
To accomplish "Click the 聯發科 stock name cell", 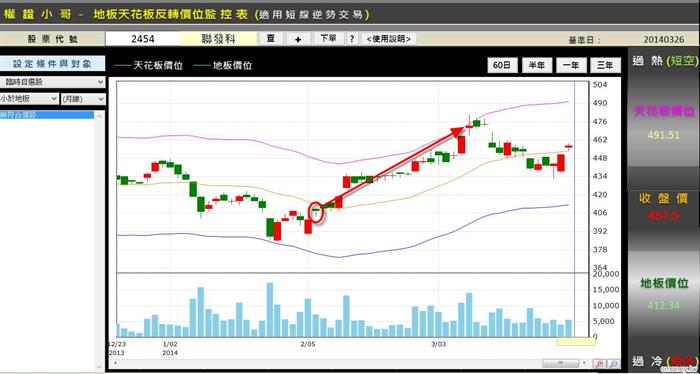I will [x=218, y=39].
